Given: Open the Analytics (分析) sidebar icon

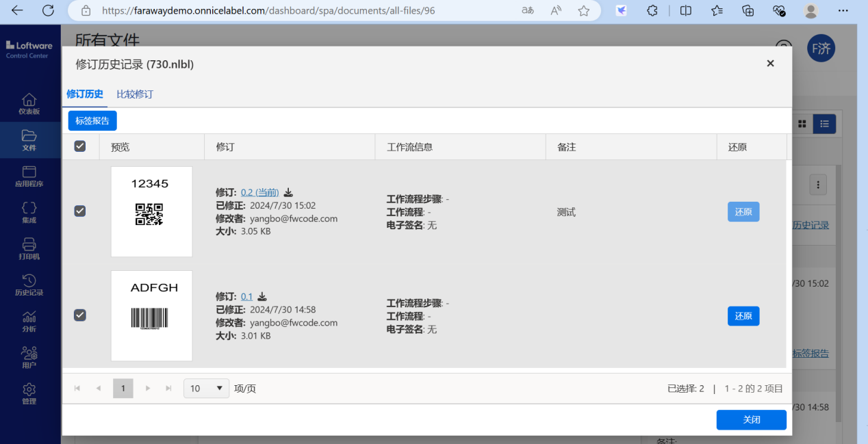Looking at the screenshot, I should click(29, 322).
